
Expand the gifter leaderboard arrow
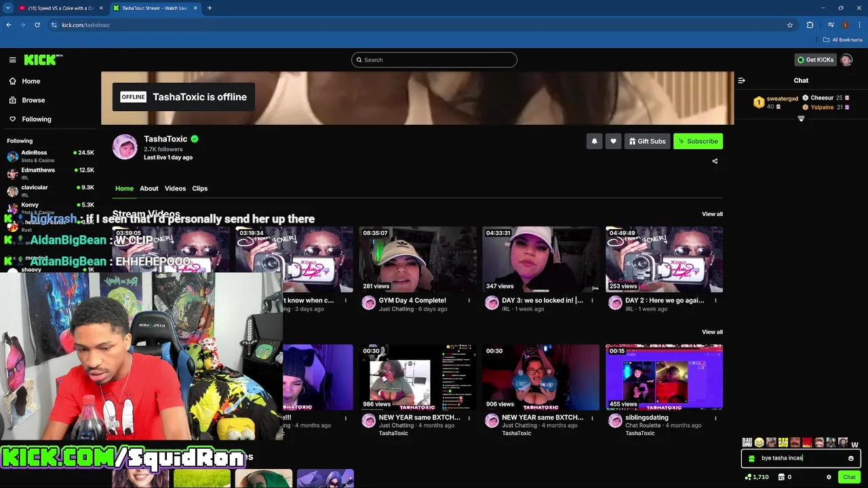[x=801, y=119]
